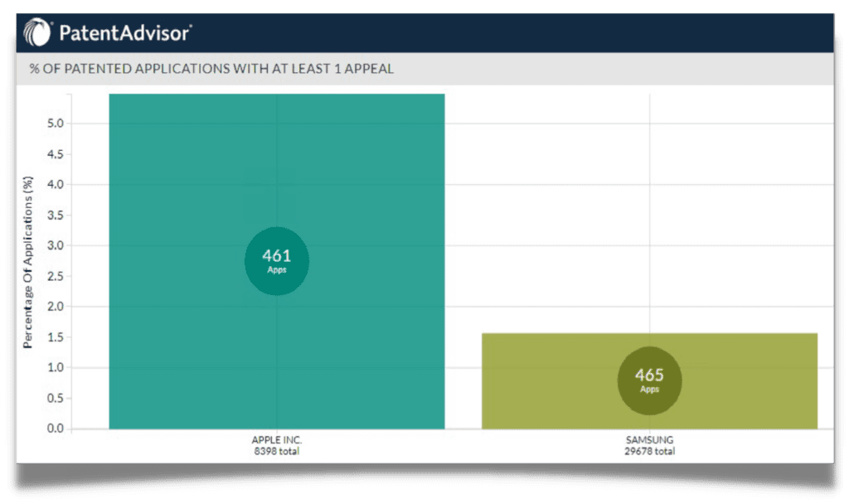Click the PatentAdvisor logo icon
This screenshot has height=504, width=849.
point(36,32)
